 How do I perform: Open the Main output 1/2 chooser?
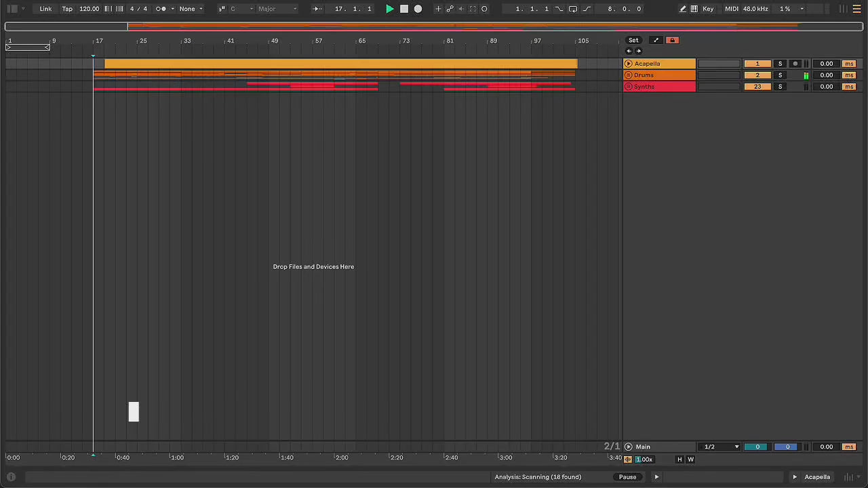pyautogui.click(x=721, y=447)
